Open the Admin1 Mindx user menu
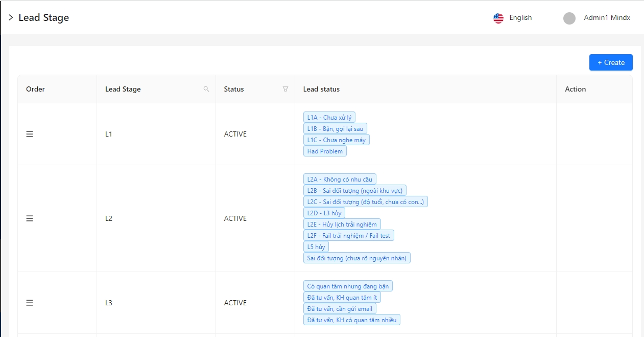The height and width of the screenshot is (337, 644). (607, 18)
